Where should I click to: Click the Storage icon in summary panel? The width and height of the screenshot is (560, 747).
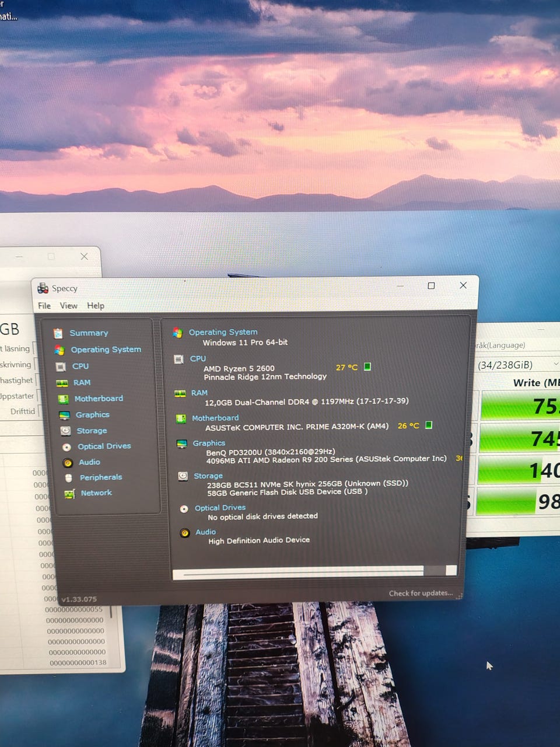pyautogui.click(x=183, y=476)
